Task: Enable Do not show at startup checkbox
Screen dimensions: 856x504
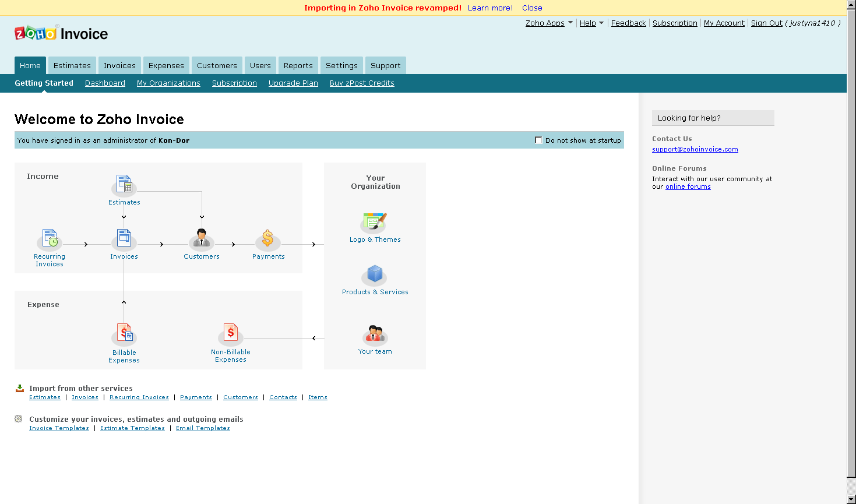Action: pyautogui.click(x=538, y=140)
